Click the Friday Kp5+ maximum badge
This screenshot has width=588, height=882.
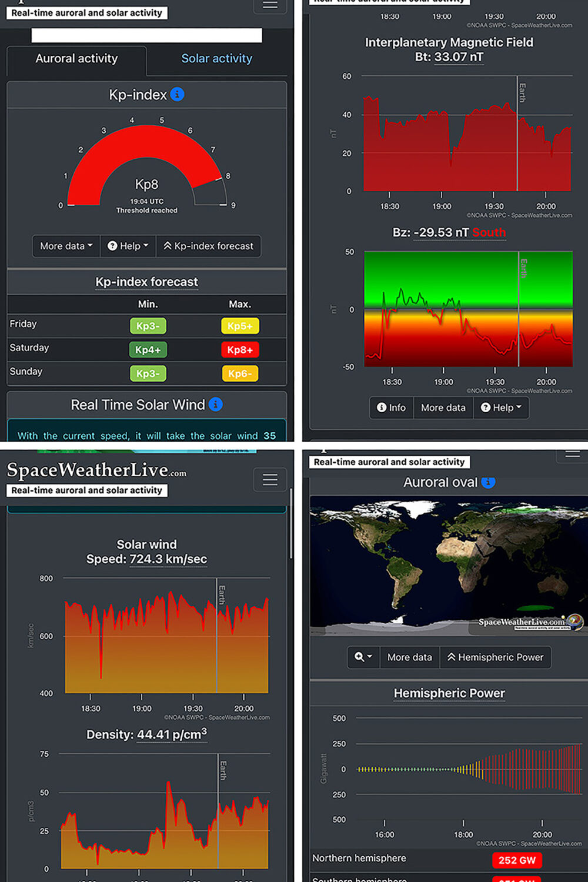[x=240, y=326]
